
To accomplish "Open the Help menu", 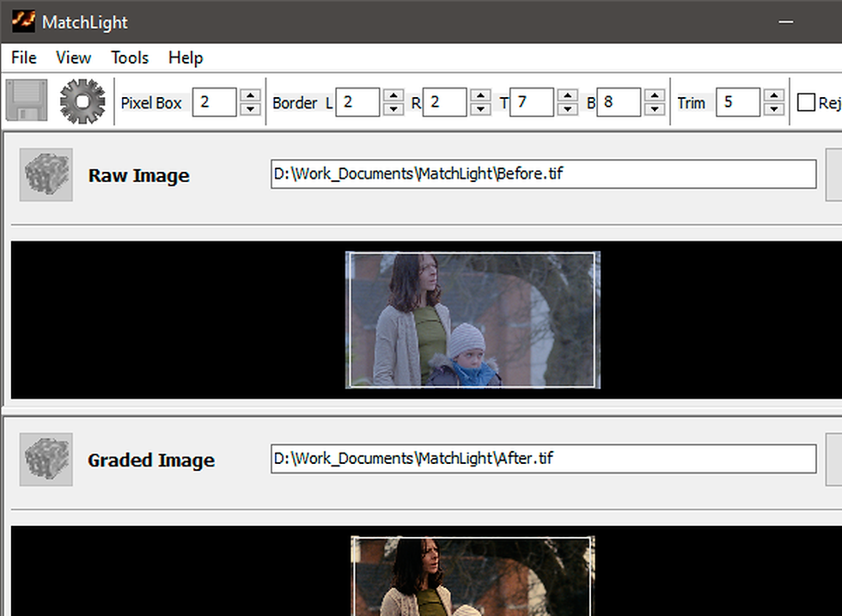I will coord(186,58).
